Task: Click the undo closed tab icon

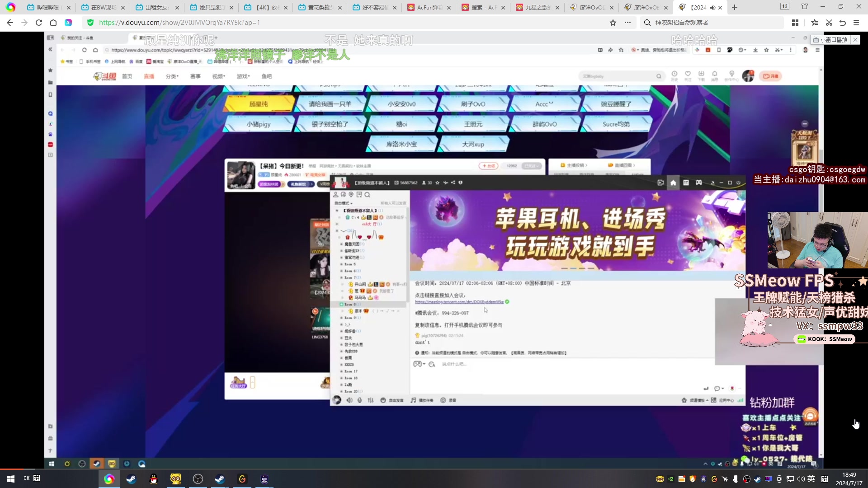Action: click(843, 23)
